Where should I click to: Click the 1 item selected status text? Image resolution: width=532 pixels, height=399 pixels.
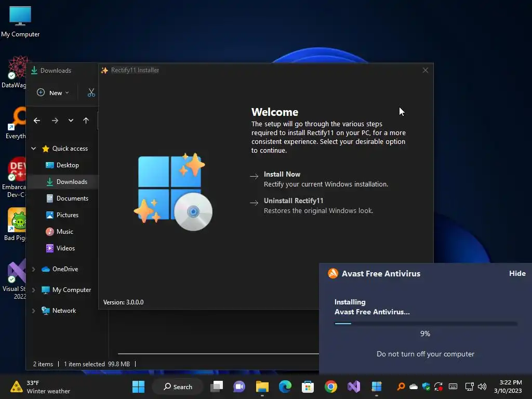(85, 364)
